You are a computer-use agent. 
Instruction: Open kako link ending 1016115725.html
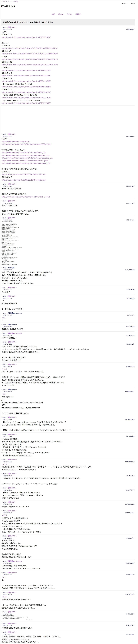[x=30, y=65]
